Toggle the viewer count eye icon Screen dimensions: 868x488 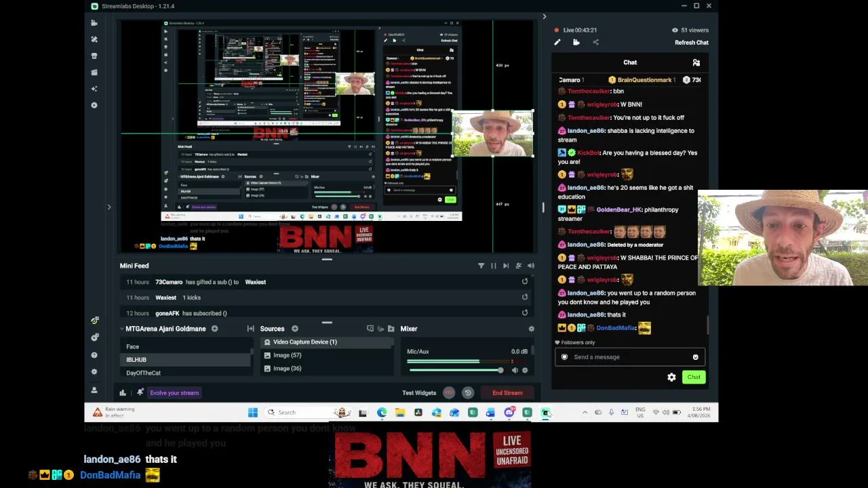click(x=675, y=30)
